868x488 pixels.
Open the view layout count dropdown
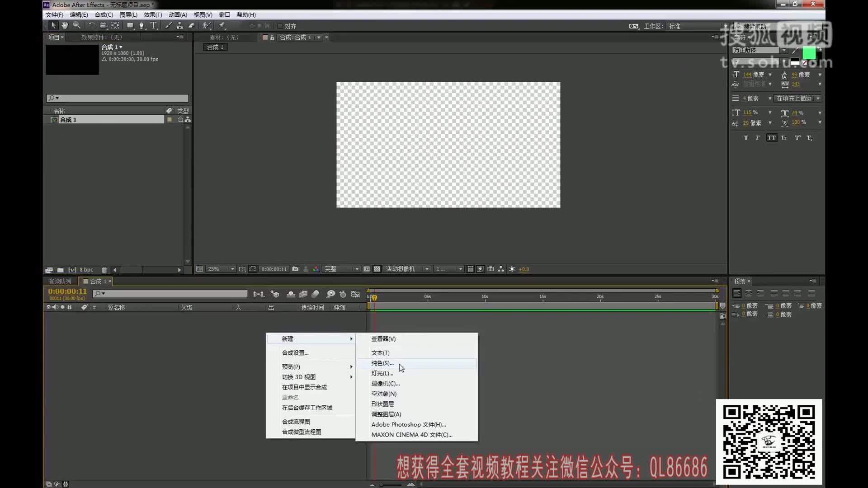448,269
